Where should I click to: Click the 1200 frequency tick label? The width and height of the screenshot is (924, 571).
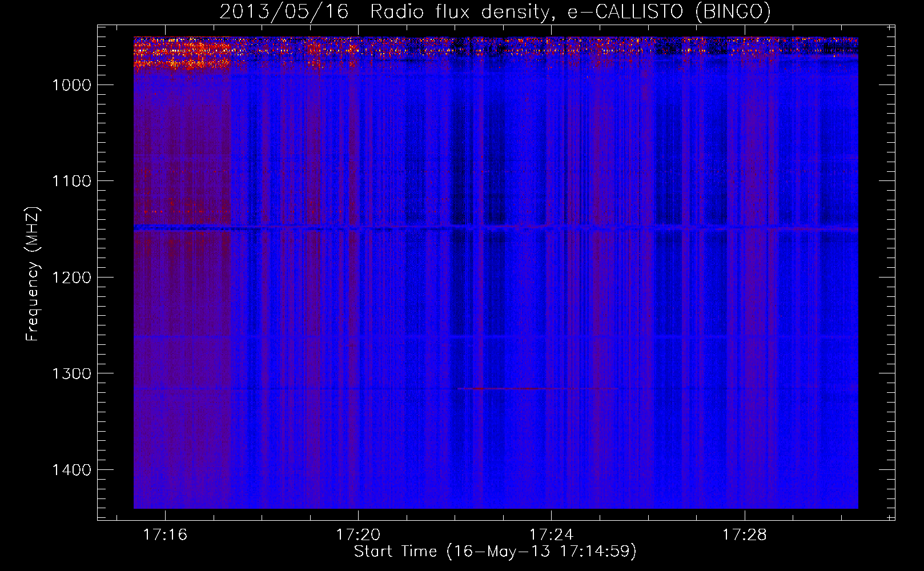[72, 278]
